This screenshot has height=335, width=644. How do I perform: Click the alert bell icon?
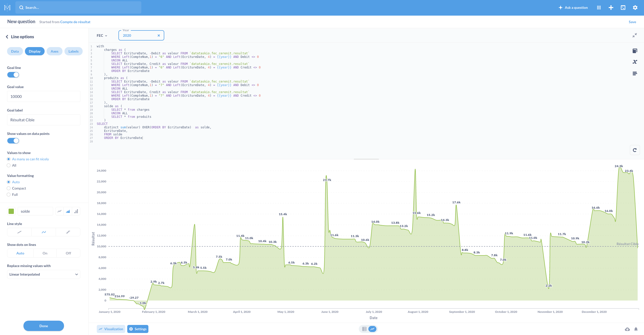pos(636,329)
